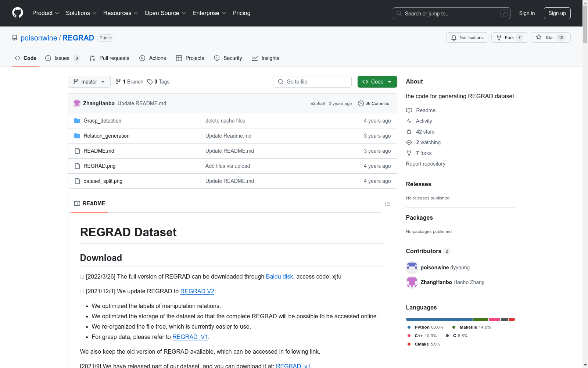Viewport: 588px width, 368px height.
Task: Switch to the Pull requests tab
Action: click(109, 58)
